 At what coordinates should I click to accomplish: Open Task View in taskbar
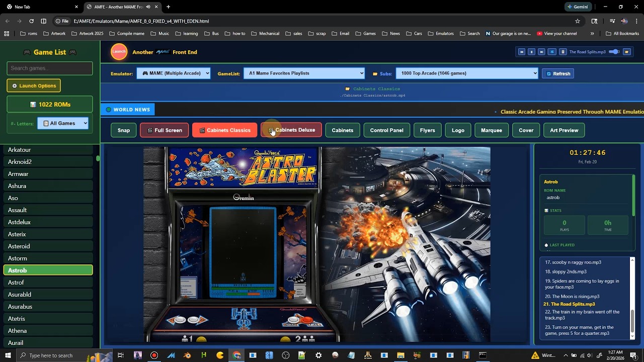(121, 355)
